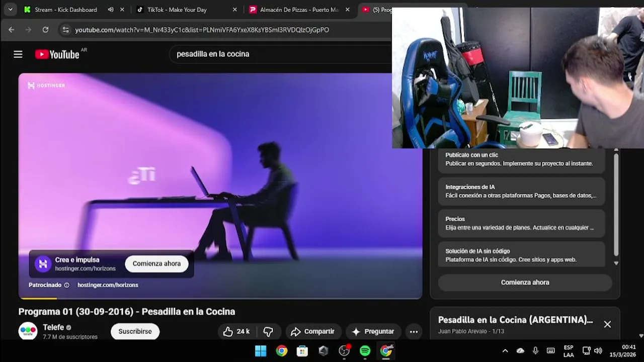Close the TikTok tab
Viewport: 644px width, 362px height.
pos(234,10)
